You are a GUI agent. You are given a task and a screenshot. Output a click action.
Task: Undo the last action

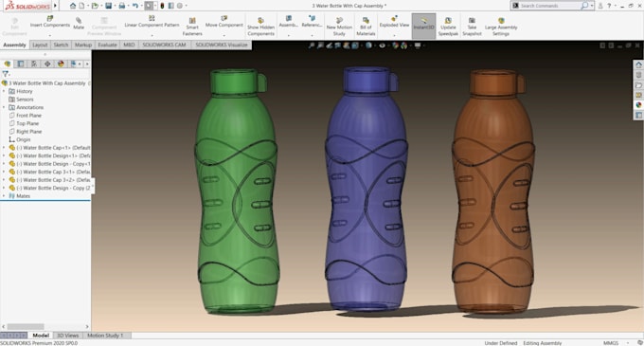point(135,6)
